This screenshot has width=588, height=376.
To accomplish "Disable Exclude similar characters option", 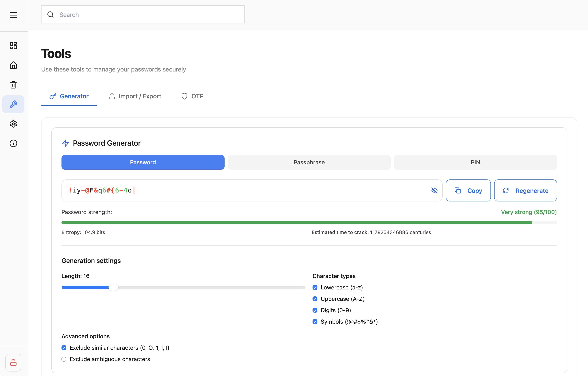I will (64, 348).
